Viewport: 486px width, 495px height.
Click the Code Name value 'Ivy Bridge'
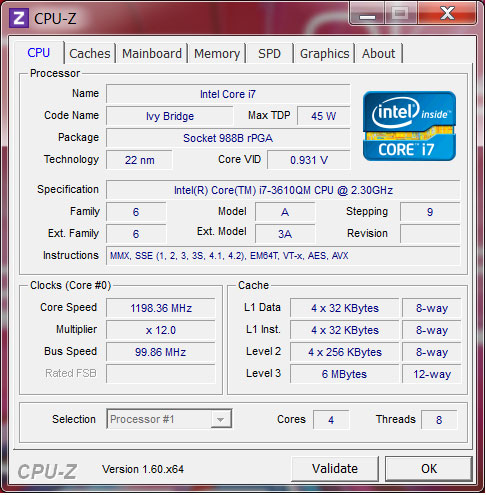coord(170,116)
